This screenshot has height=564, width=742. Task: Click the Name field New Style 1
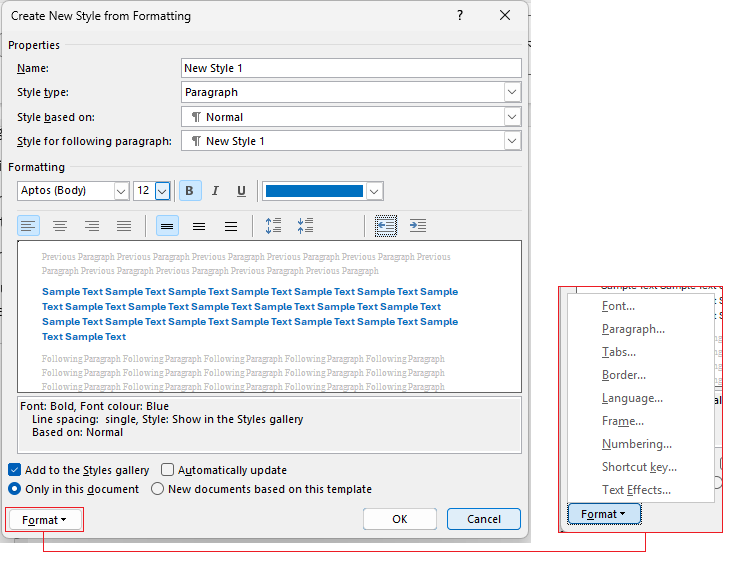click(x=351, y=68)
